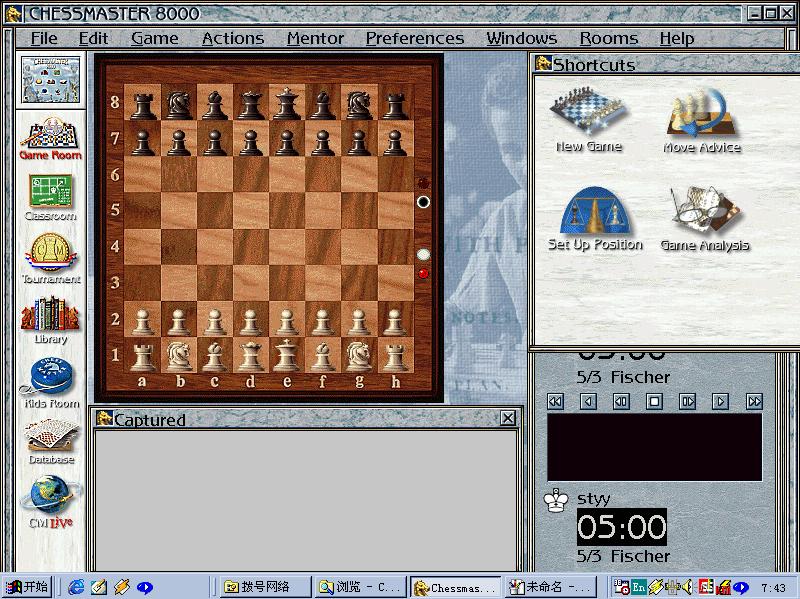Click the Chessmas... taskbar button
The image size is (800, 599).
(x=456, y=587)
